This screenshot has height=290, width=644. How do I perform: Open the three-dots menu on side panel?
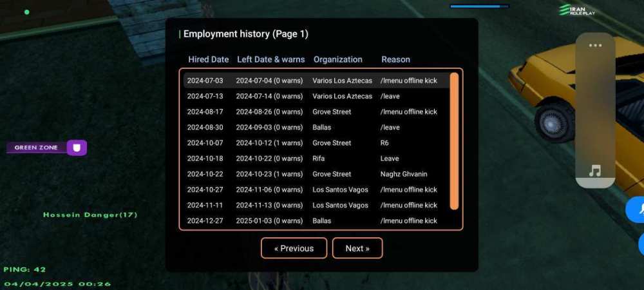coord(595,46)
